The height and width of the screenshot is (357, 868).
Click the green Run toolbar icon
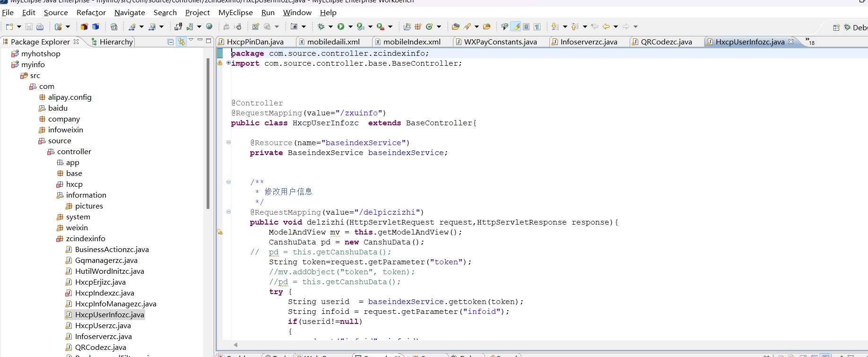(x=341, y=27)
